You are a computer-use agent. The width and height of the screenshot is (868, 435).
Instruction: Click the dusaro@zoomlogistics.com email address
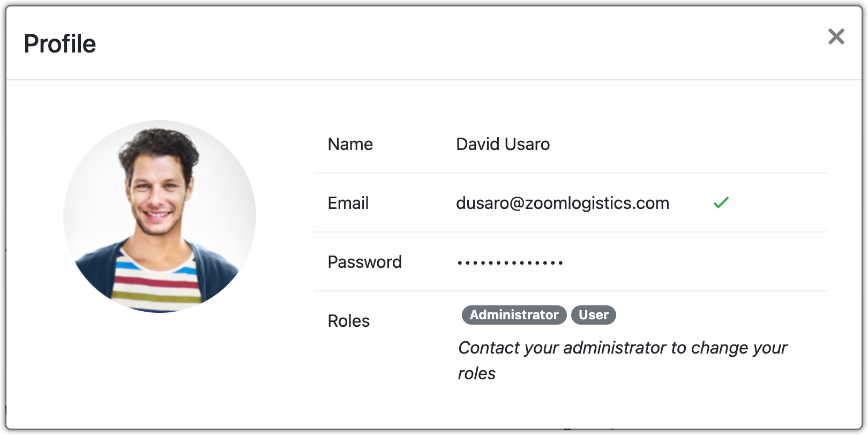click(562, 203)
